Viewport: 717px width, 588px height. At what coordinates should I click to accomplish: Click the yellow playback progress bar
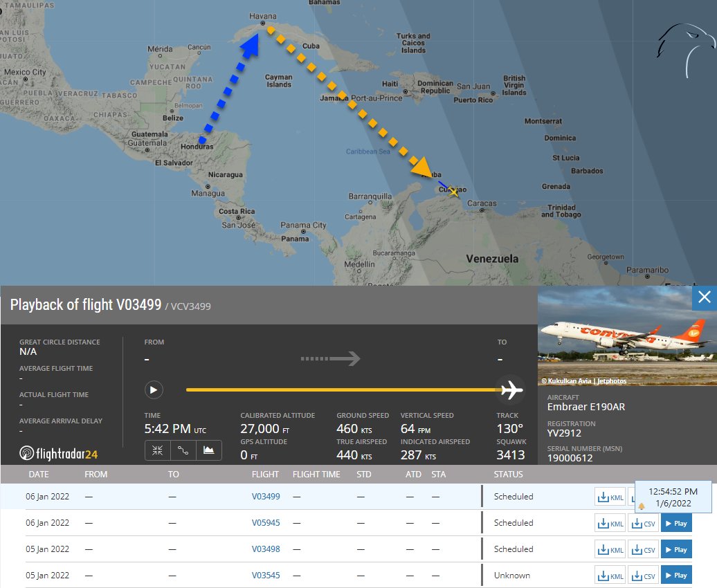(x=343, y=390)
